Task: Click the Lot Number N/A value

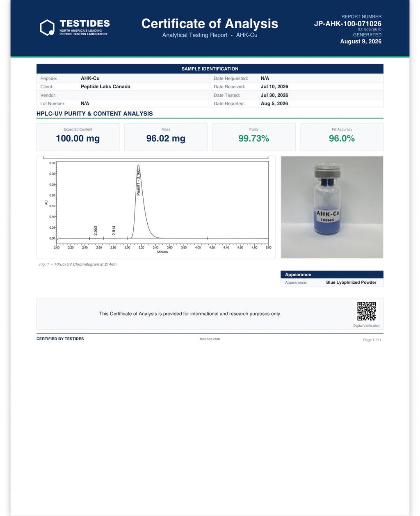Action: [x=85, y=103]
